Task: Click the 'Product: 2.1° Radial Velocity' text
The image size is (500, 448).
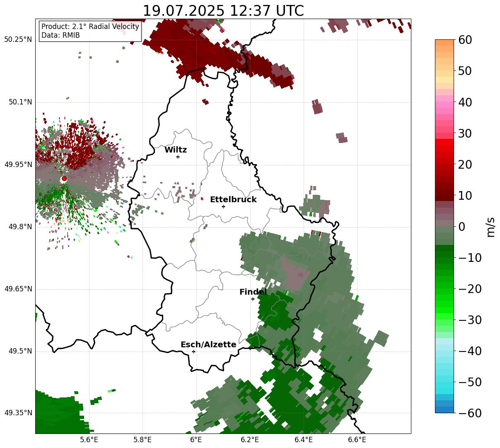Action: [90, 27]
